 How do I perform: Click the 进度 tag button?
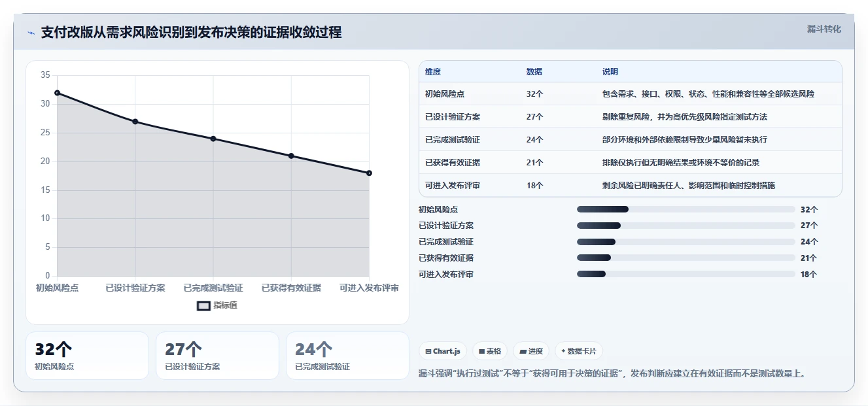coord(531,351)
